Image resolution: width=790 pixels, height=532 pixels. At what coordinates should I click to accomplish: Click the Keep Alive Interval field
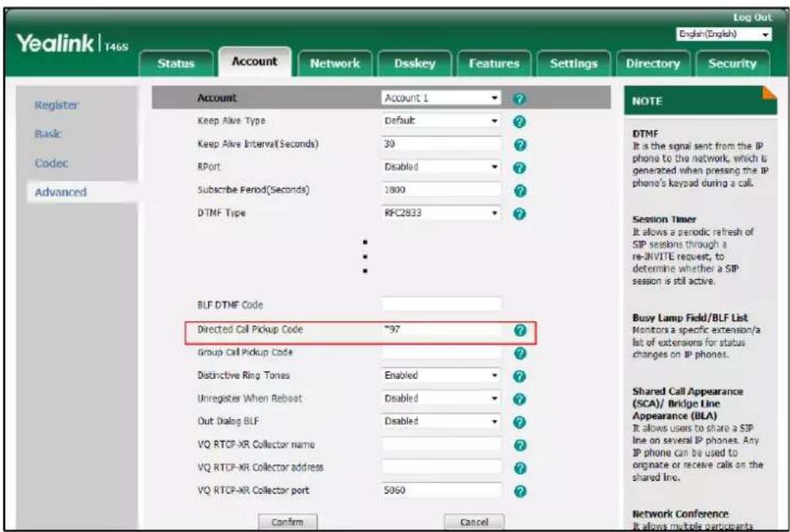[441, 144]
